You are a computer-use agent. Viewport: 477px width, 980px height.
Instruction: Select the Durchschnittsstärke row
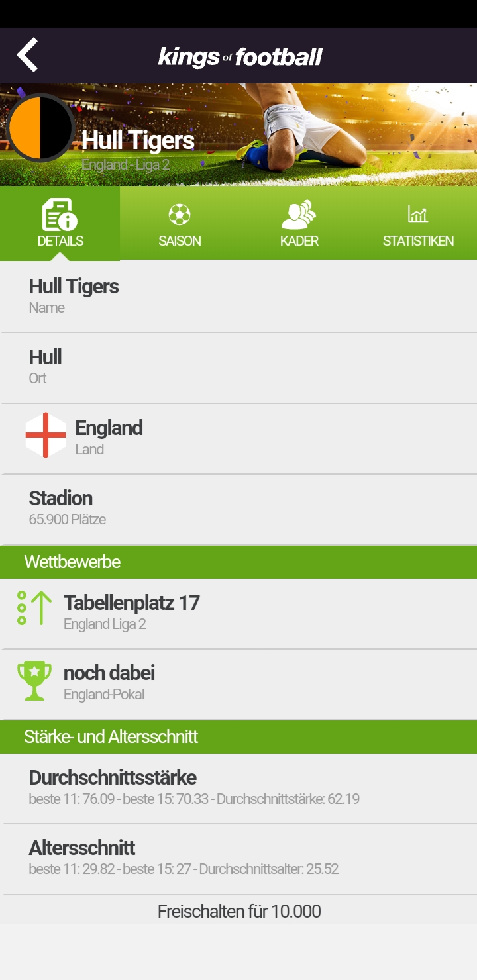point(238,789)
